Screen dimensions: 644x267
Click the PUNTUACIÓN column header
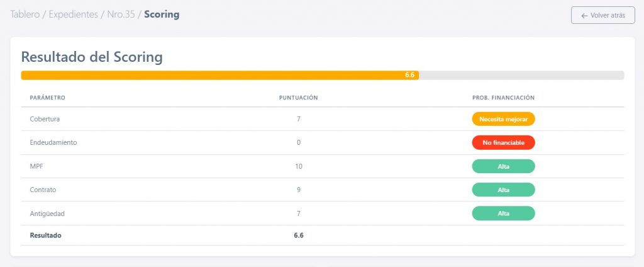298,98
